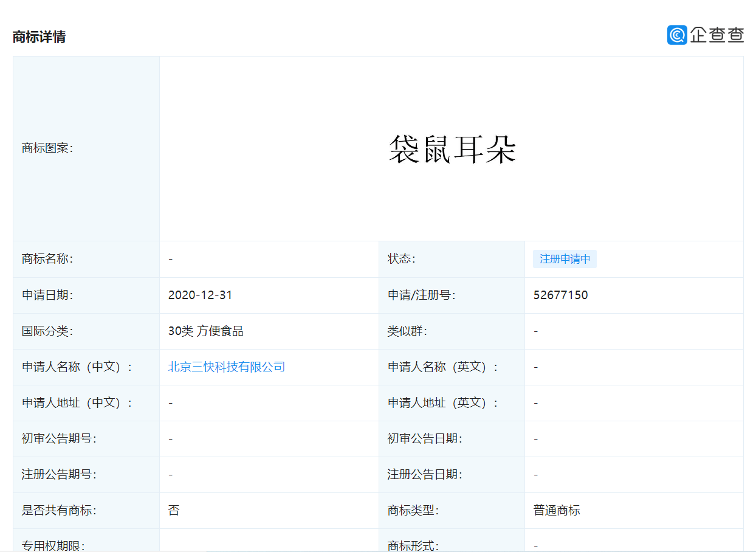Select the value 30类 方便食品
The image size is (756, 552).
click(206, 331)
